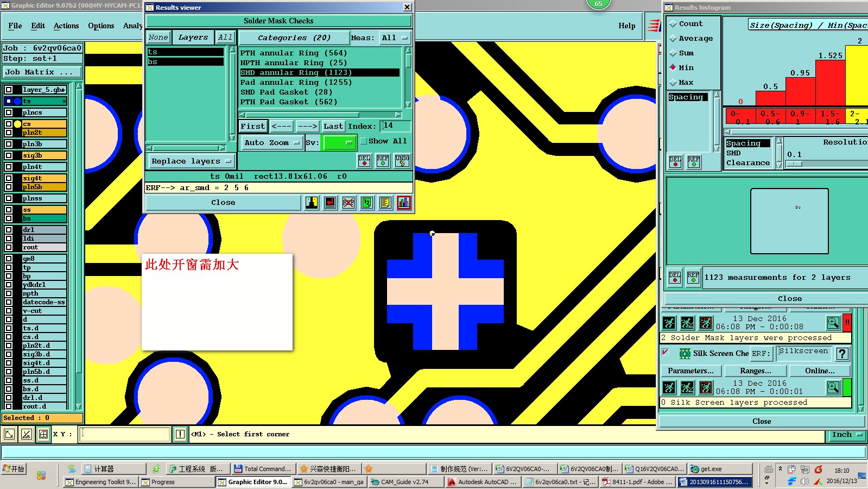The width and height of the screenshot is (868, 489).
Task: Click DEL icon under Spacing list in histogram
Action: click(x=675, y=161)
